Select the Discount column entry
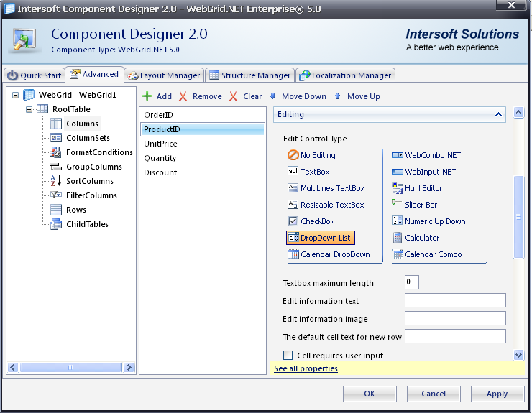The width and height of the screenshot is (532, 413). point(203,172)
